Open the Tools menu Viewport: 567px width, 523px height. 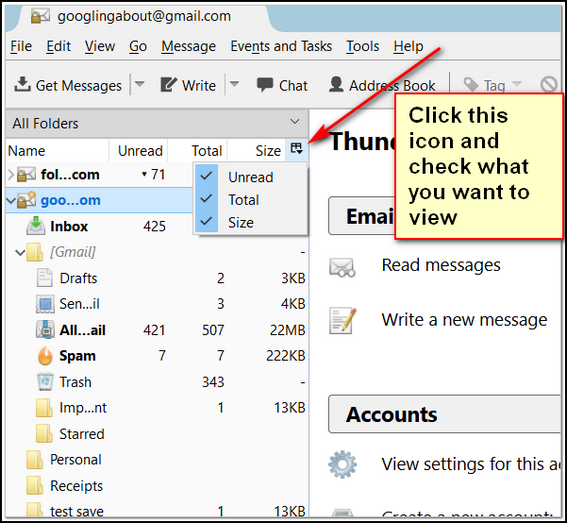point(363,46)
